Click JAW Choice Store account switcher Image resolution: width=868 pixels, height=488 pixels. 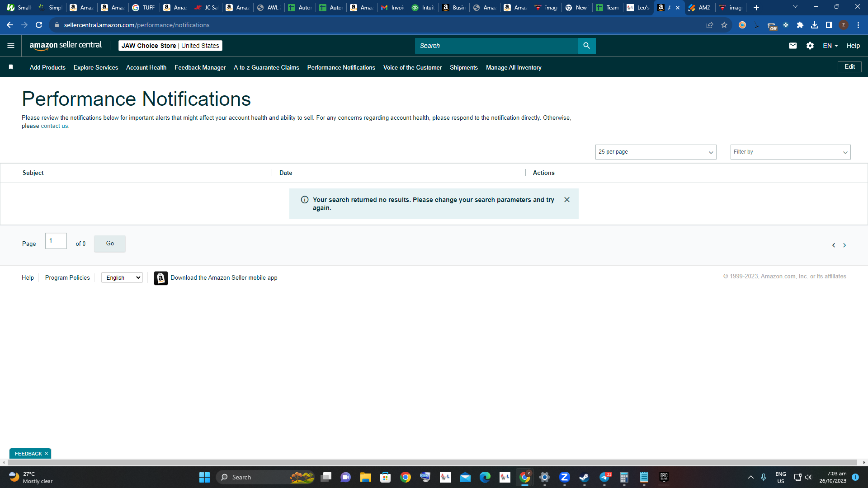coord(170,46)
